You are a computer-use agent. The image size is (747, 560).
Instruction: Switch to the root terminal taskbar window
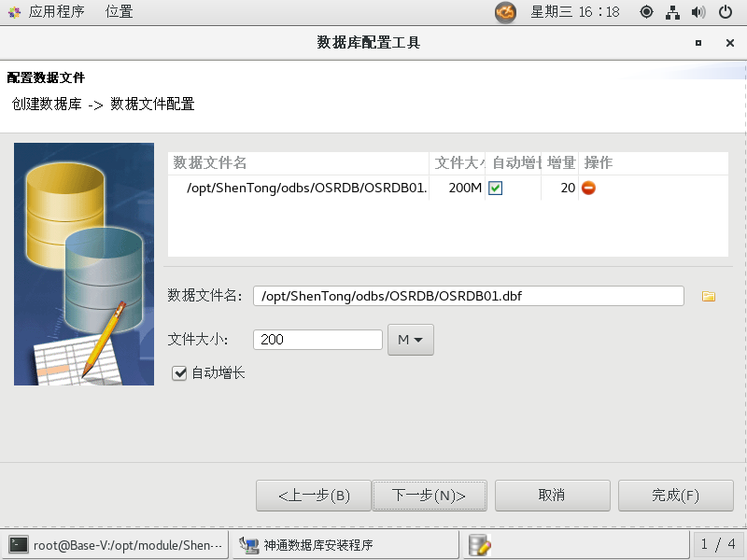pos(118,545)
